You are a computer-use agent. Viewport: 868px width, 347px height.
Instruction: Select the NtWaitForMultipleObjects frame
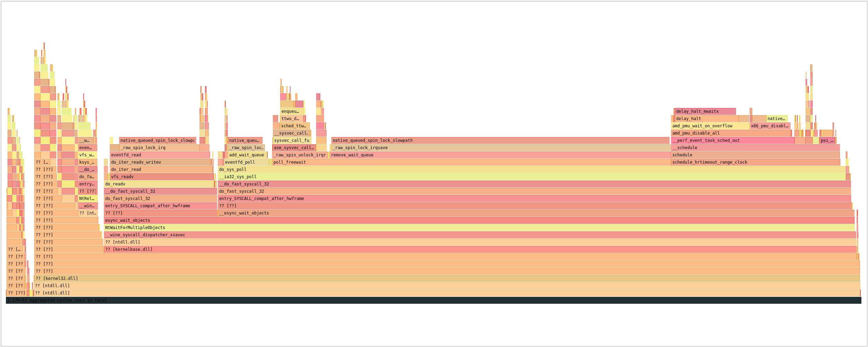coord(479,228)
